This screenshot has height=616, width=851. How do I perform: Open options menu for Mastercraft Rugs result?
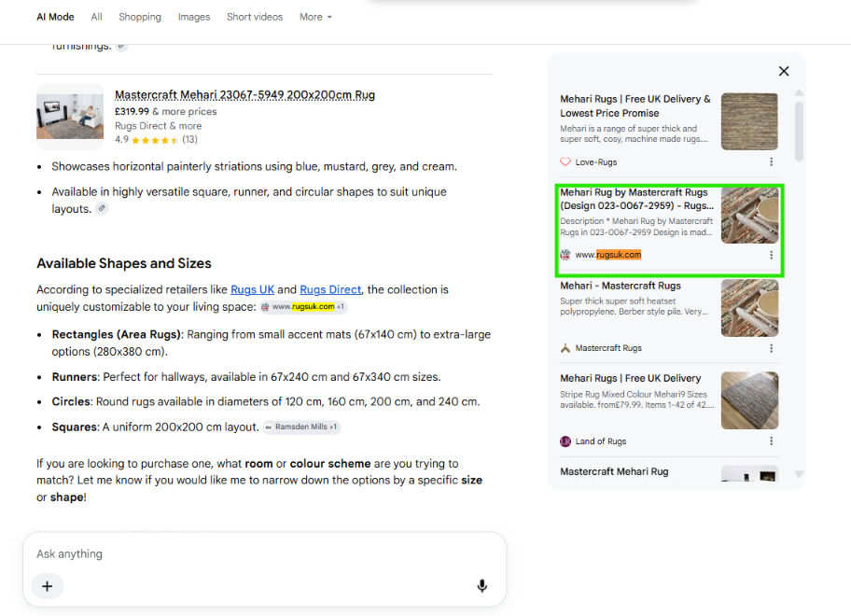tap(771, 348)
